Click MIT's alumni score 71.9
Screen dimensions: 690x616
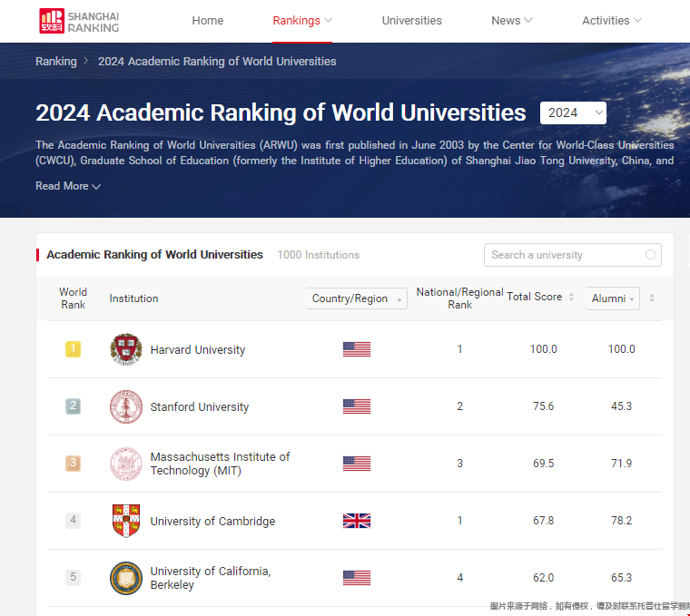coord(621,464)
